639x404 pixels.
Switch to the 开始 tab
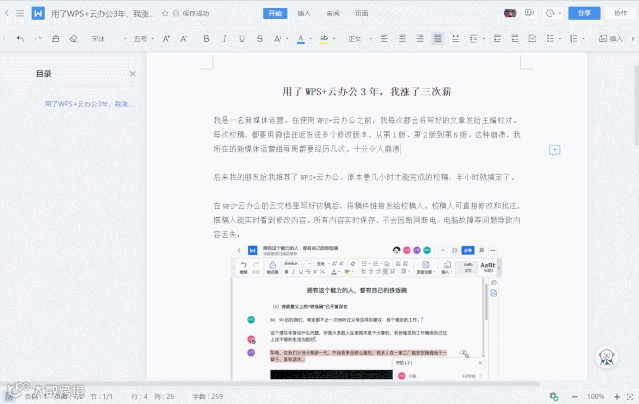275,13
